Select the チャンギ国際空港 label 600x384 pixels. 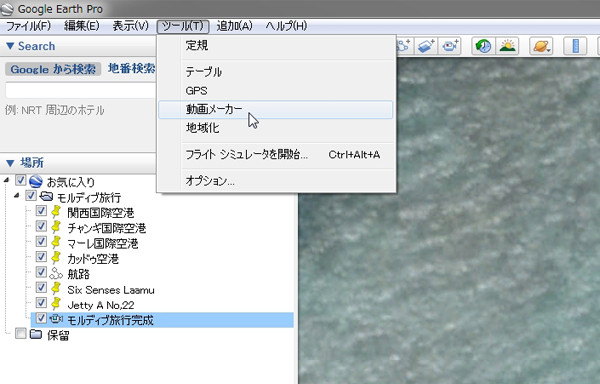[106, 228]
